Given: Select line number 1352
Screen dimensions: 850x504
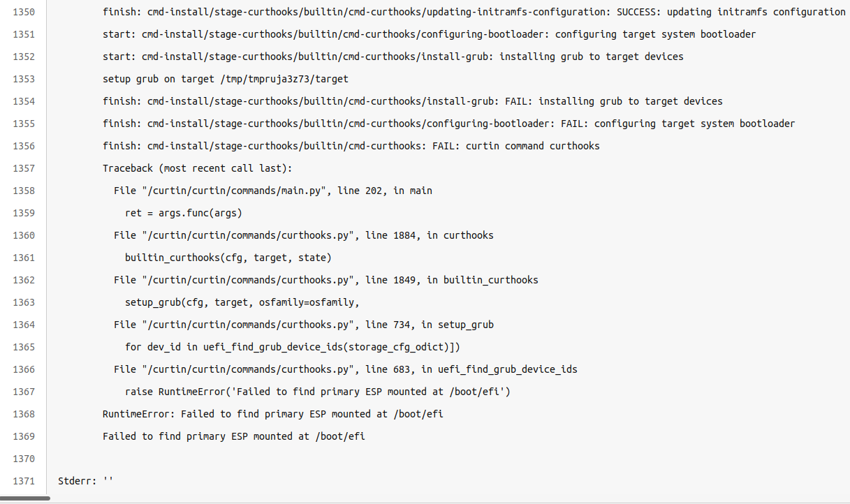Looking at the screenshot, I should tap(24, 57).
